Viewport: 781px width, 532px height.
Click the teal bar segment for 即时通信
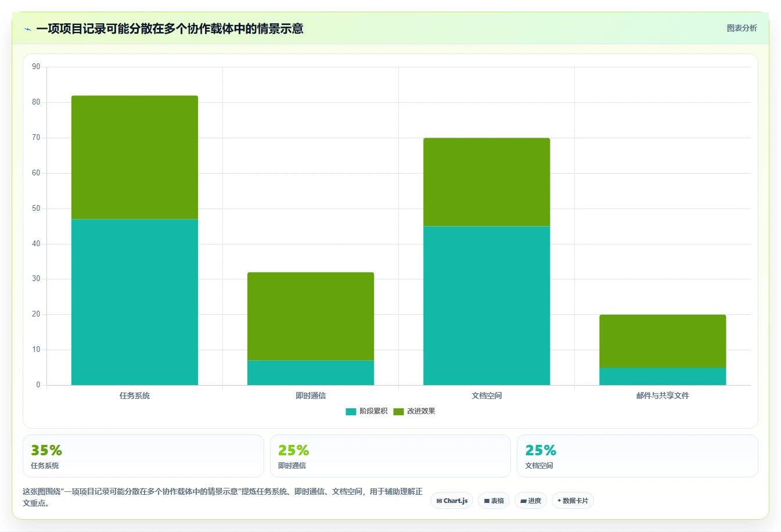click(x=311, y=373)
